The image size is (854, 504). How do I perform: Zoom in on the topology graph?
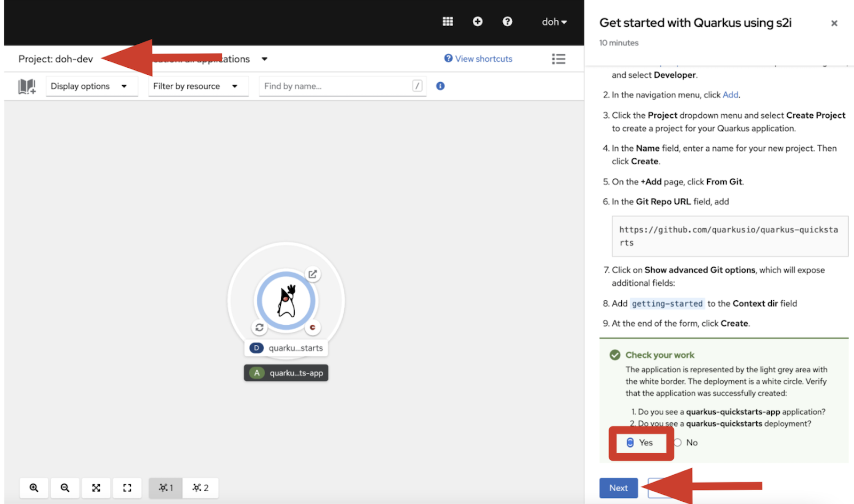[34, 487]
